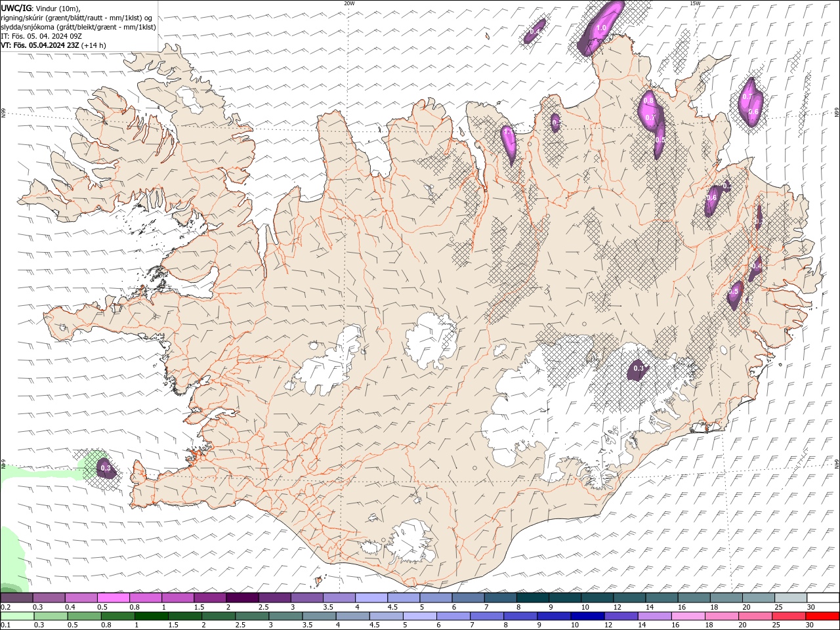Viewport: 840px width, 630px height.
Task: Click the 'slydda/snjókoma' legend description line
Action: click(79, 27)
